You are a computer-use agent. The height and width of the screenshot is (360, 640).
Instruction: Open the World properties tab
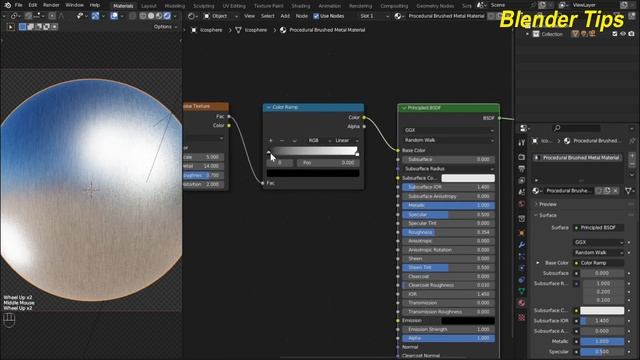coord(522,204)
